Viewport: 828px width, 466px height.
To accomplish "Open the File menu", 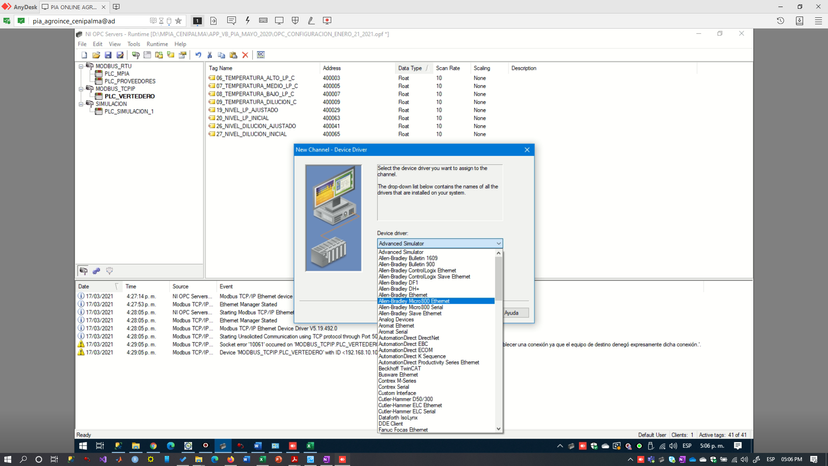I will point(82,44).
